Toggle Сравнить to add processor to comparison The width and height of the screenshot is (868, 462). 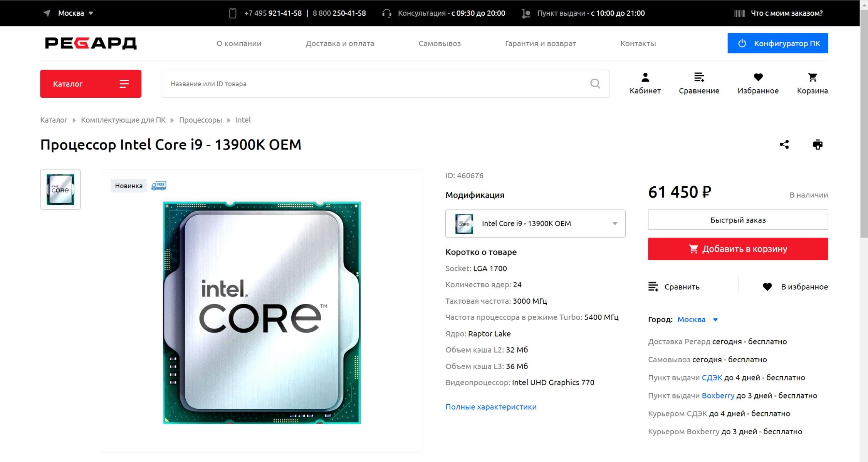coord(674,286)
